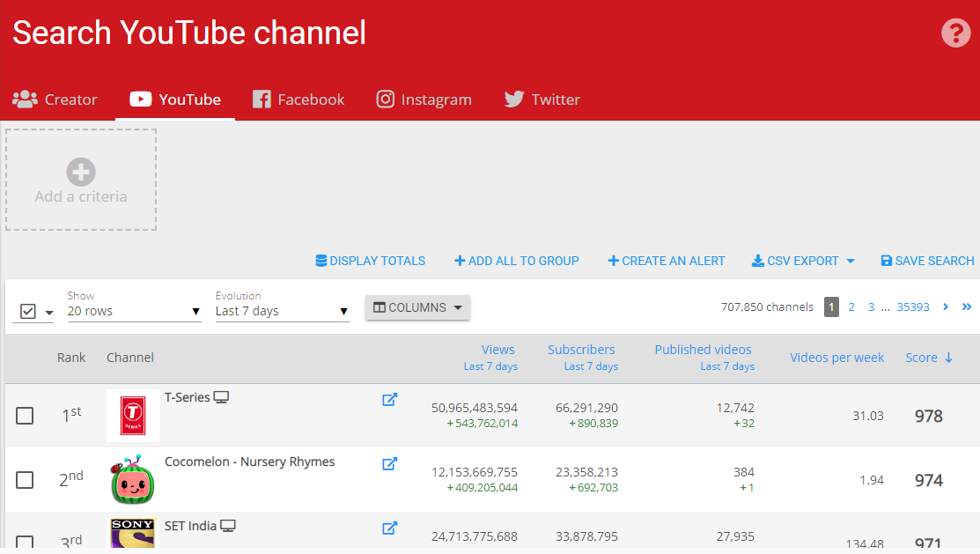Open the Evolution Last 7 days dropdown
This screenshot has height=554, width=980.
pos(282,311)
